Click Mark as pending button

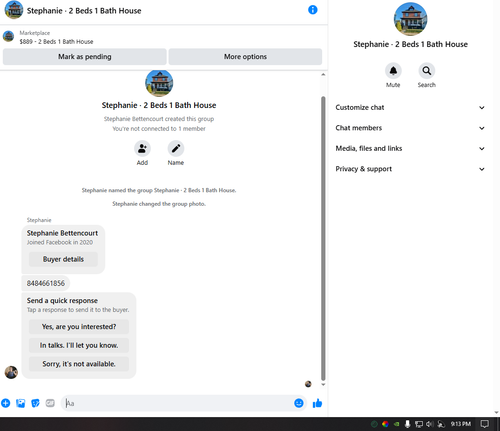[x=85, y=57]
